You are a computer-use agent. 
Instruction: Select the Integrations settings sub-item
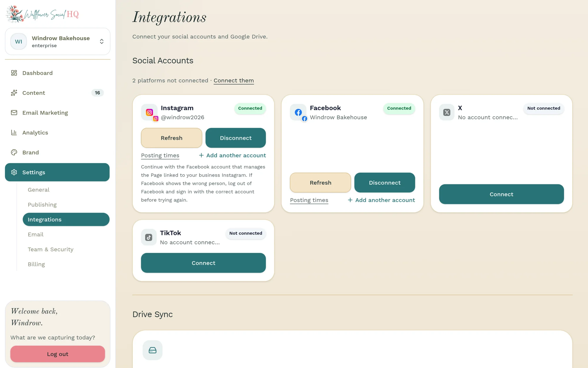click(x=66, y=219)
